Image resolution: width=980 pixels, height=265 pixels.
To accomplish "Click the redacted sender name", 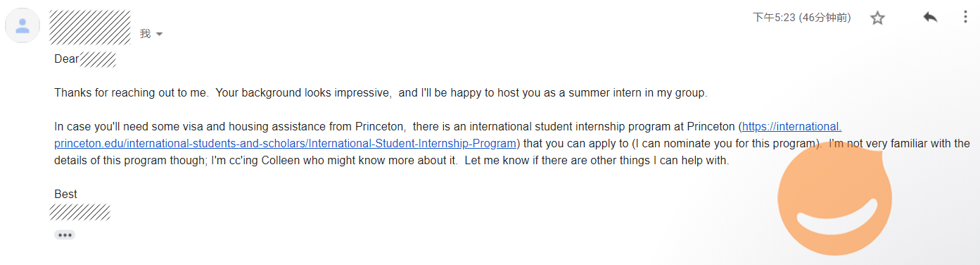I will pos(90,27).
